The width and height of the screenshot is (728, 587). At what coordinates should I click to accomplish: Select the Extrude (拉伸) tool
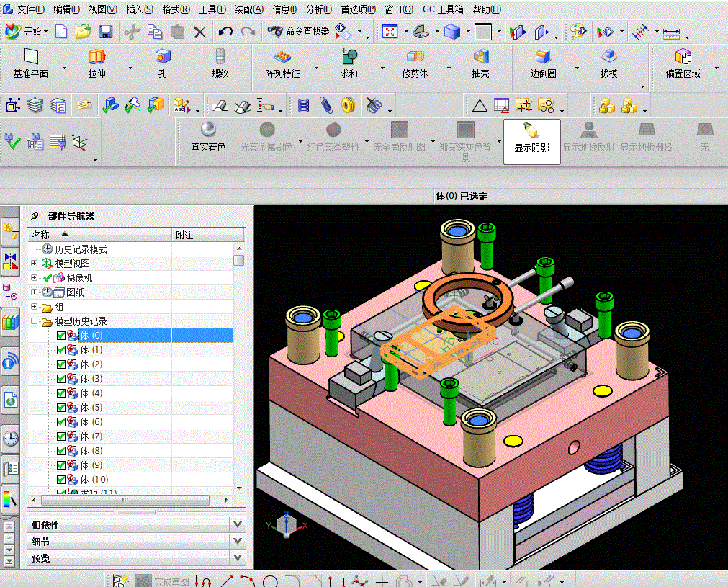(x=97, y=63)
